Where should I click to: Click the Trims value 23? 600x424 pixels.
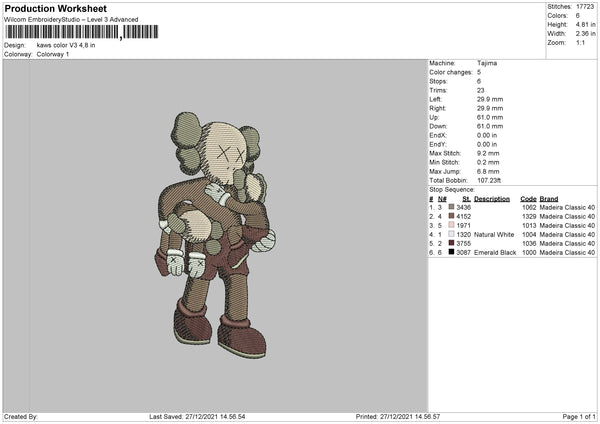(481, 90)
